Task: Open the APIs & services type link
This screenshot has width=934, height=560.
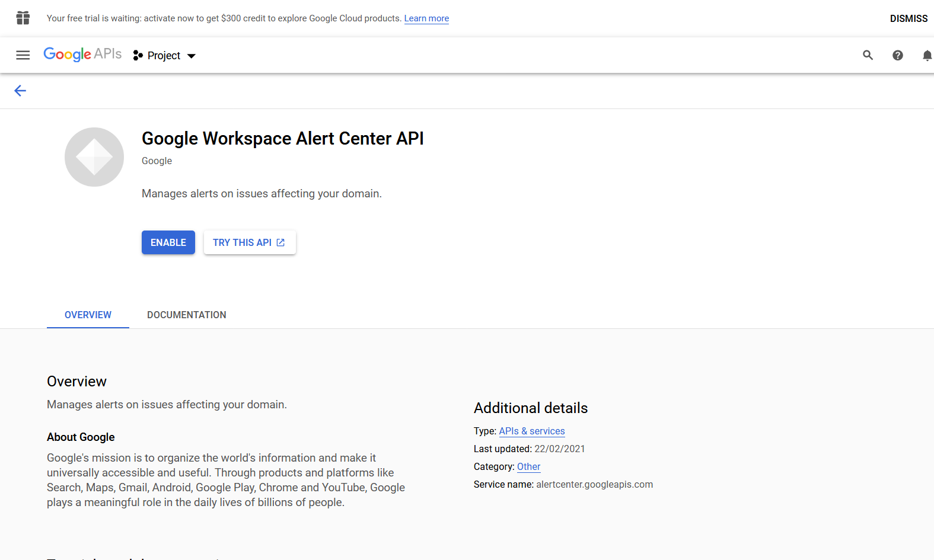Action: point(531,431)
